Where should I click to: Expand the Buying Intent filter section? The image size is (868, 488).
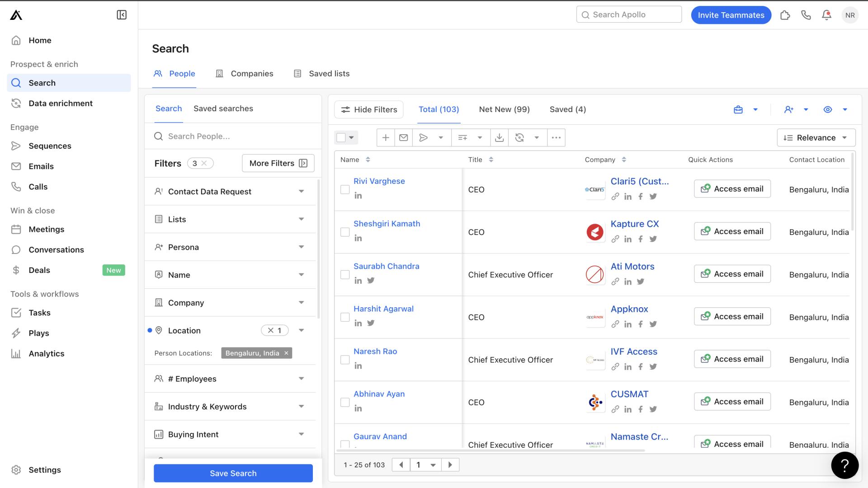301,434
